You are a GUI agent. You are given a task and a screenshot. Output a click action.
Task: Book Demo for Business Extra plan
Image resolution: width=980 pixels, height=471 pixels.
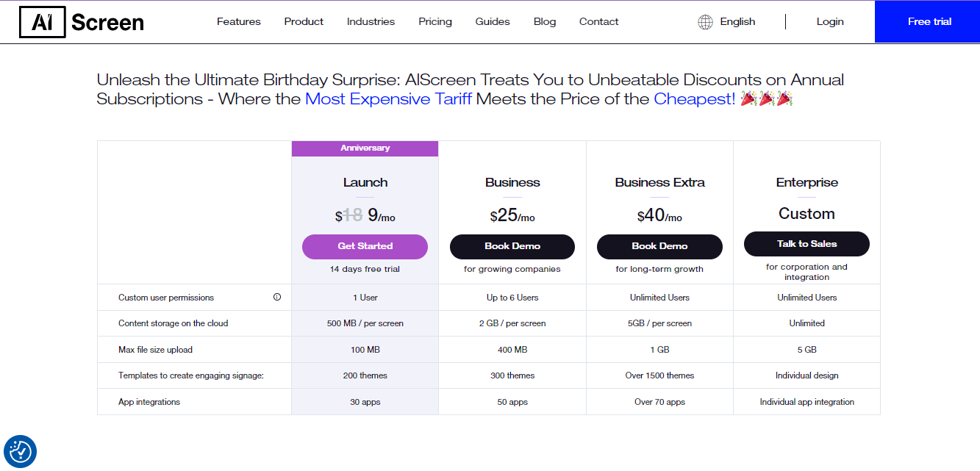659,247
